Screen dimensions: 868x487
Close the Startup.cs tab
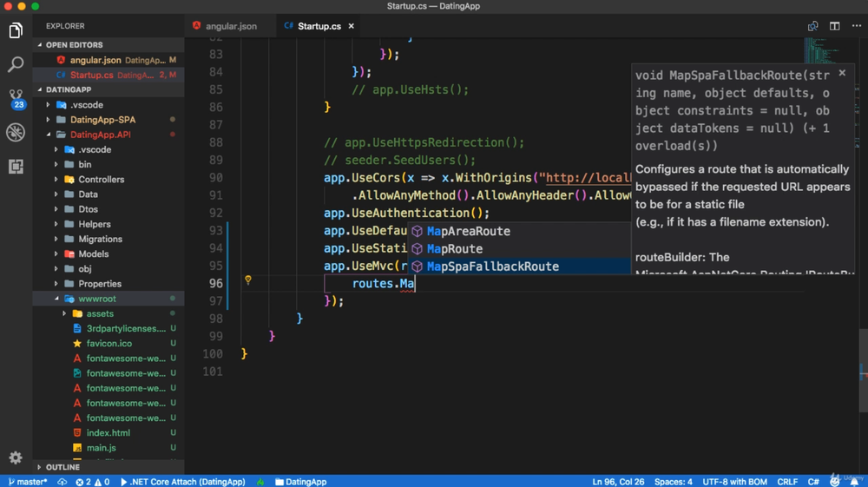coord(352,26)
